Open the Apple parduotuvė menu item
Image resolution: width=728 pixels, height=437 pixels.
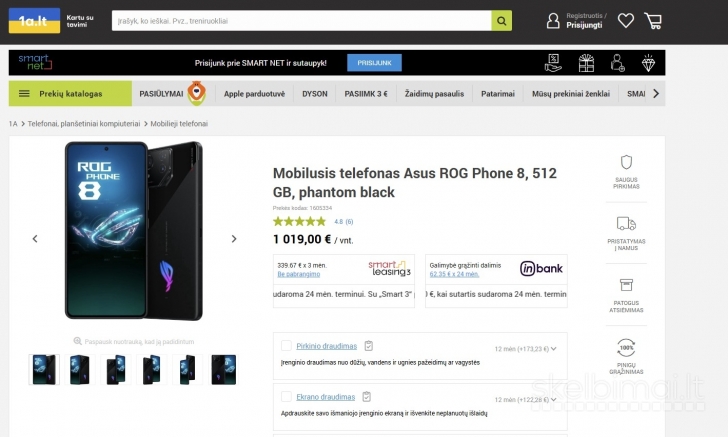tap(254, 94)
